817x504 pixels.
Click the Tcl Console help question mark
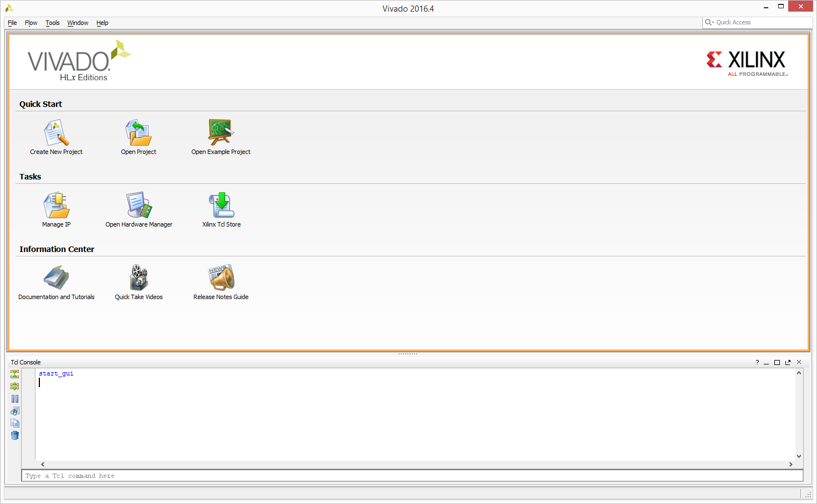[x=757, y=362]
